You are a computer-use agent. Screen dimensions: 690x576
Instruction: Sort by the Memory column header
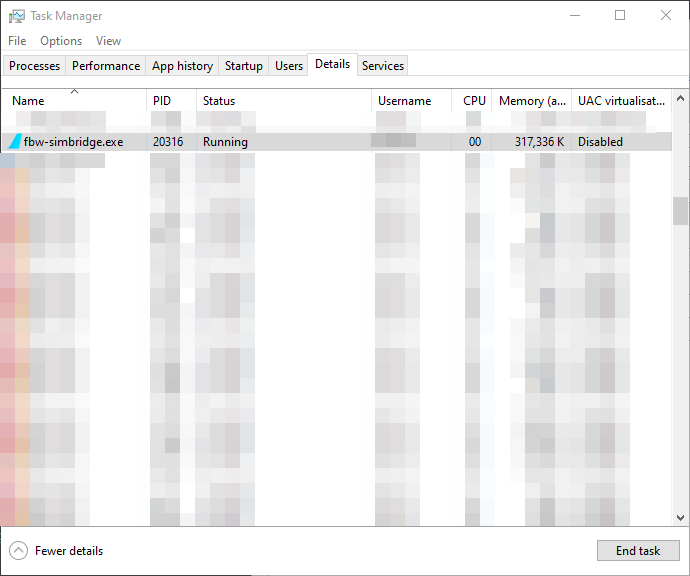pyautogui.click(x=534, y=101)
